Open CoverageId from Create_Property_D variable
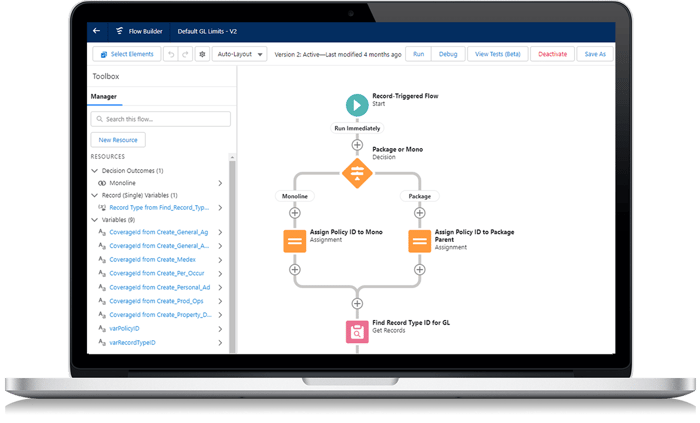 coord(160,315)
